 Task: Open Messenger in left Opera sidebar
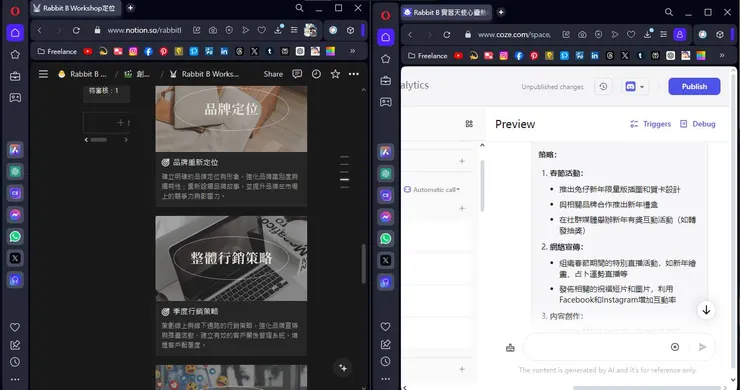coord(15,215)
